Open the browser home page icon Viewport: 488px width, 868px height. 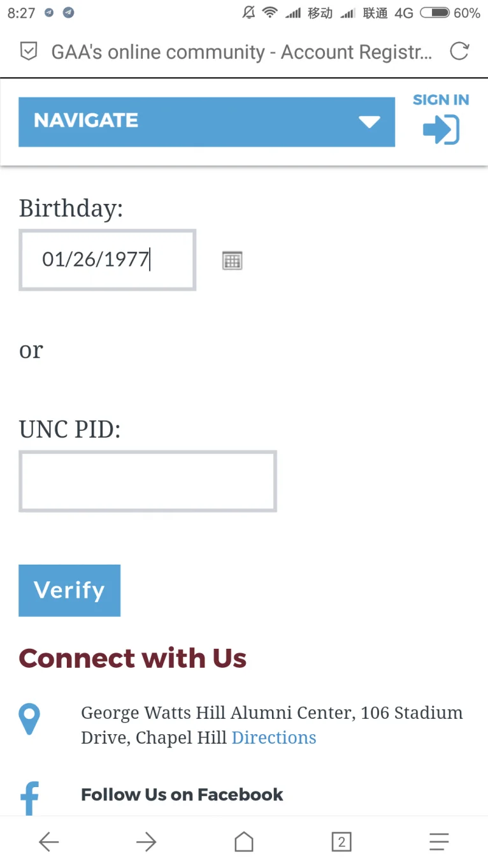click(244, 842)
